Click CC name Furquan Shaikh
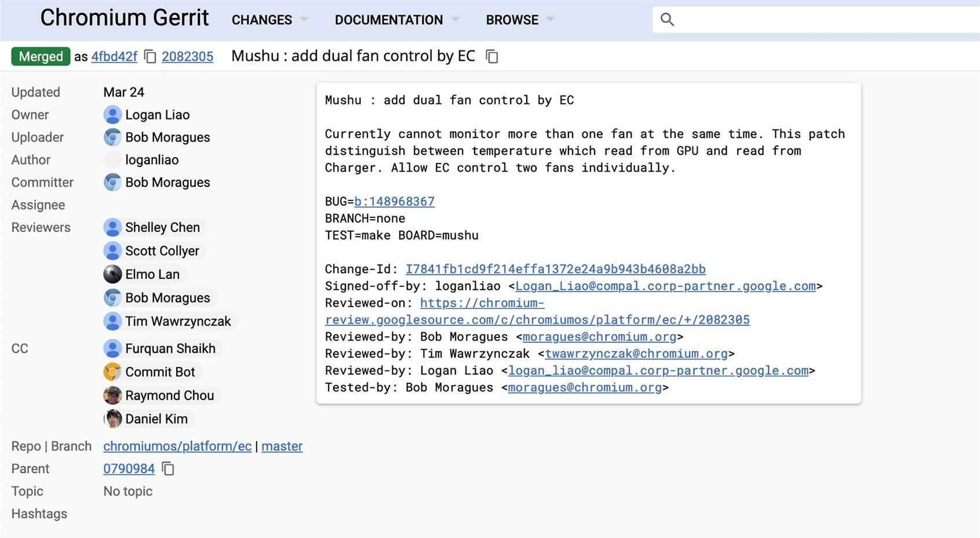 pyautogui.click(x=170, y=348)
